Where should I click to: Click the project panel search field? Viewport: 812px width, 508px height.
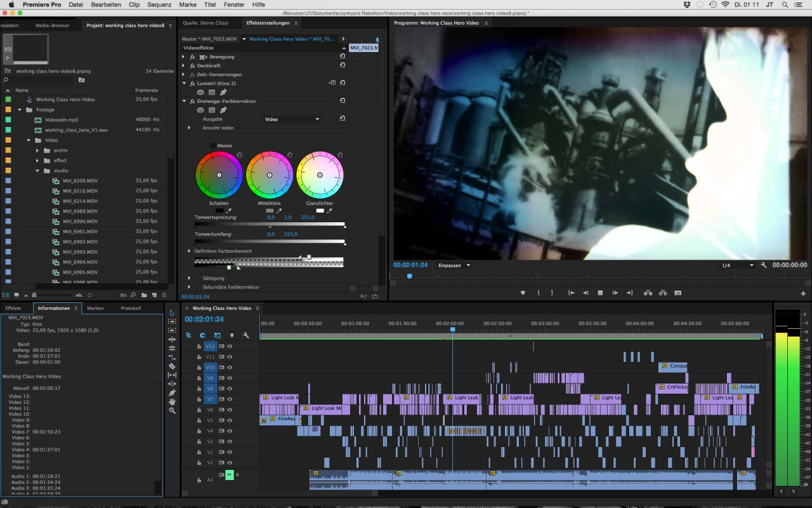pyautogui.click(x=39, y=80)
